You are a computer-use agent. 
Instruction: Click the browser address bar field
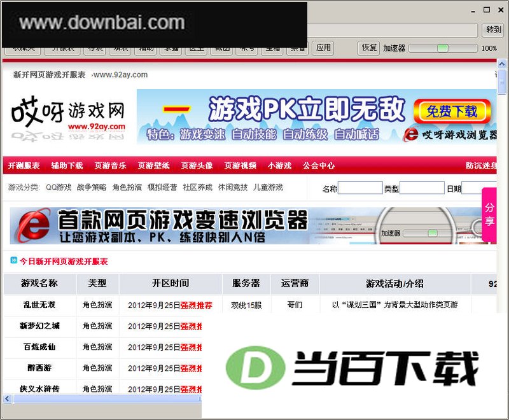click(392, 30)
